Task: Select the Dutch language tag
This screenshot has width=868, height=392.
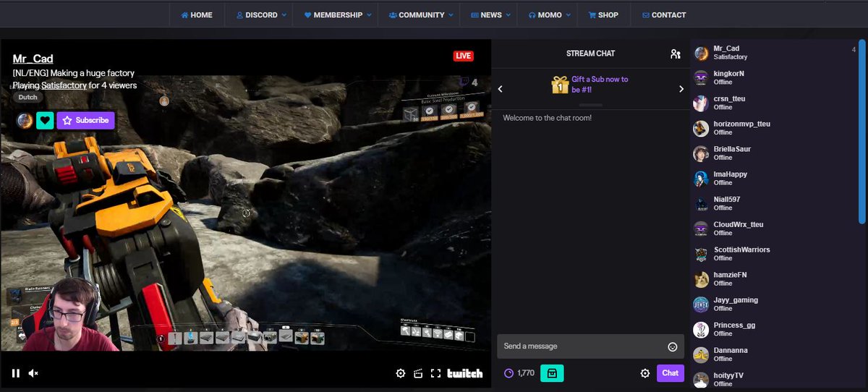Action: [27, 98]
